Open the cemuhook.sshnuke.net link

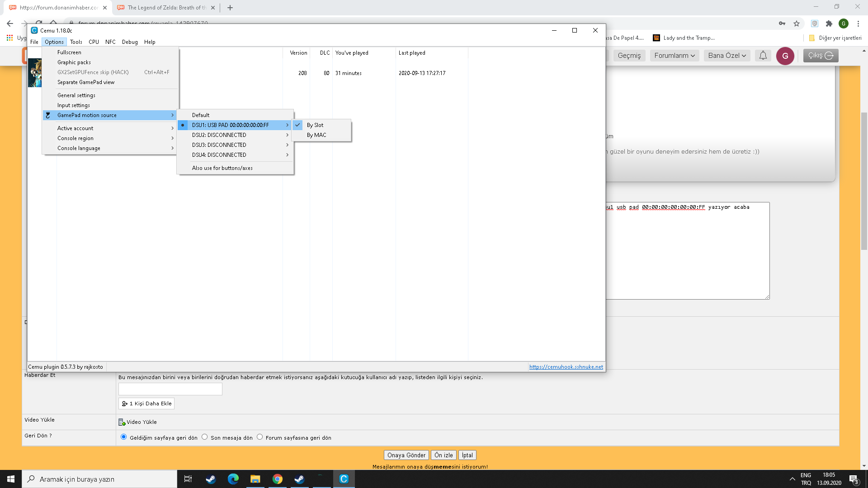tap(566, 367)
